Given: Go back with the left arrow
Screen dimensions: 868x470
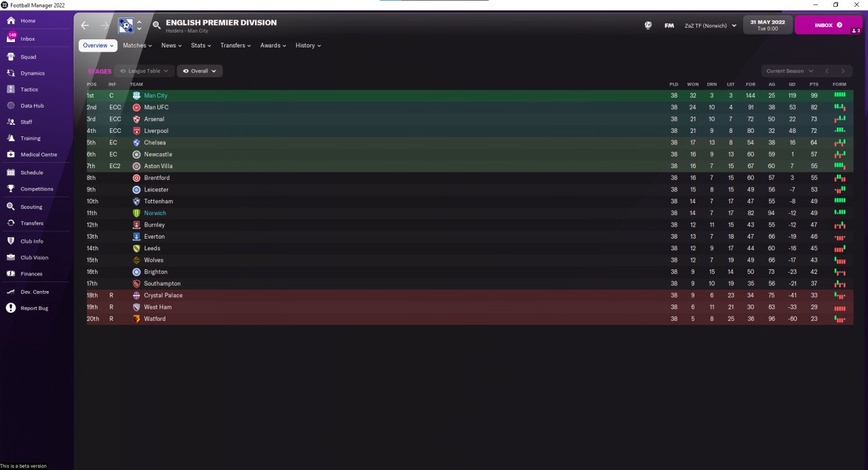Looking at the screenshot, I should pyautogui.click(x=85, y=25).
